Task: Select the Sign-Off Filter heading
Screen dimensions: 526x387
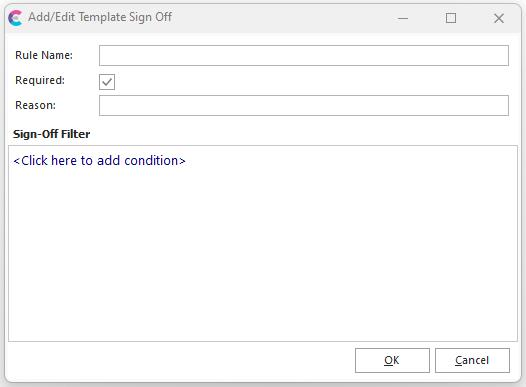Action: pyautogui.click(x=51, y=134)
